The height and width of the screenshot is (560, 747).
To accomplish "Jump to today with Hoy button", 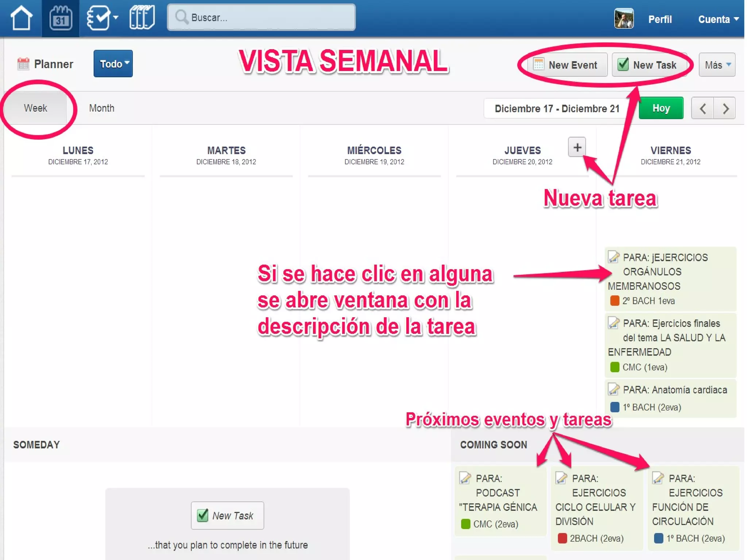I will pos(661,108).
